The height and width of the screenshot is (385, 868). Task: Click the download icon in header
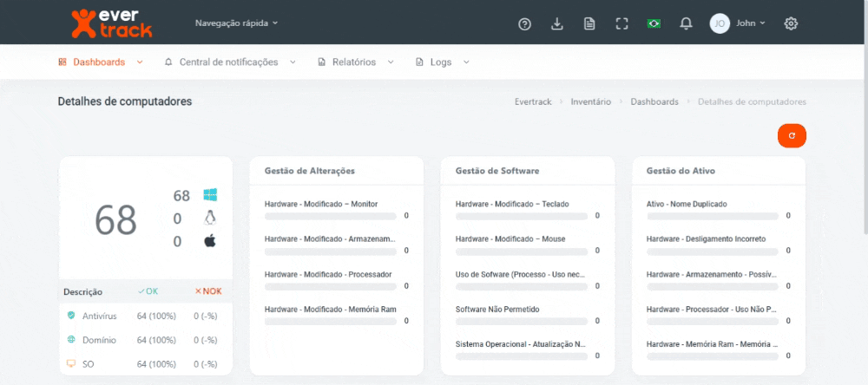[x=557, y=23]
